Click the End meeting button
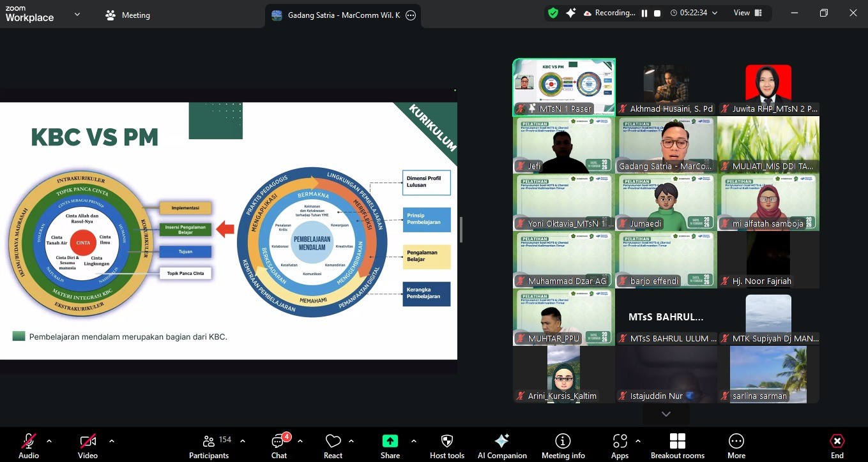The height and width of the screenshot is (462, 868). click(837, 445)
